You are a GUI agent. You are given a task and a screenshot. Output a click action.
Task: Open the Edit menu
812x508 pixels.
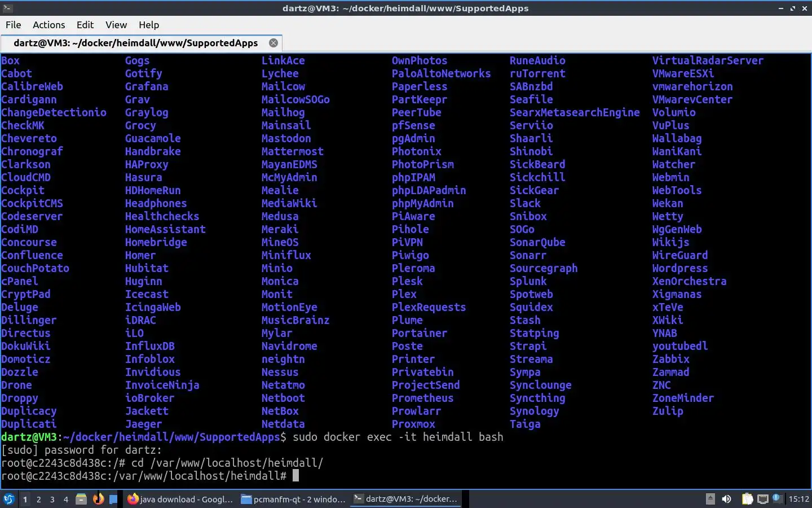85,25
